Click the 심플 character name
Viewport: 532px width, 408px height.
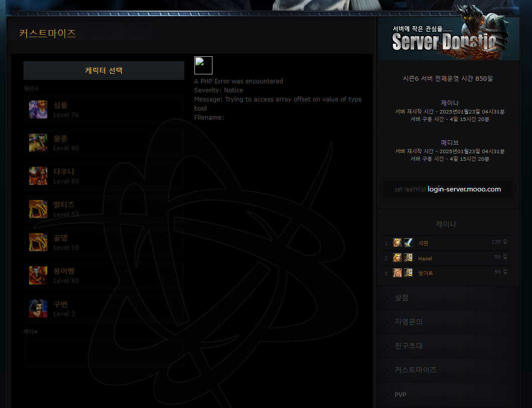pyautogui.click(x=60, y=106)
